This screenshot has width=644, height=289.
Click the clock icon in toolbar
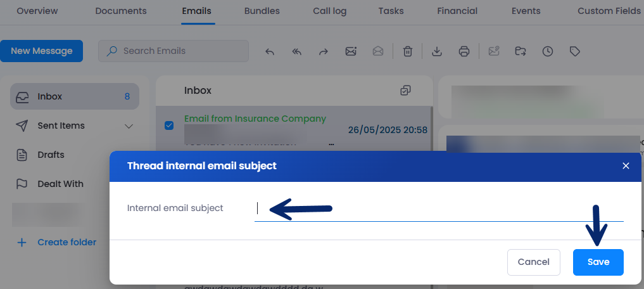click(x=548, y=51)
